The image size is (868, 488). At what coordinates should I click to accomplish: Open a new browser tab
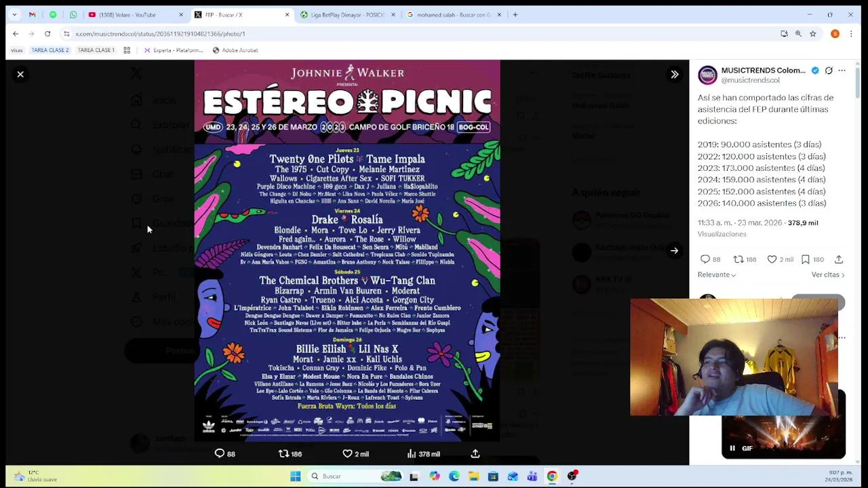click(515, 14)
